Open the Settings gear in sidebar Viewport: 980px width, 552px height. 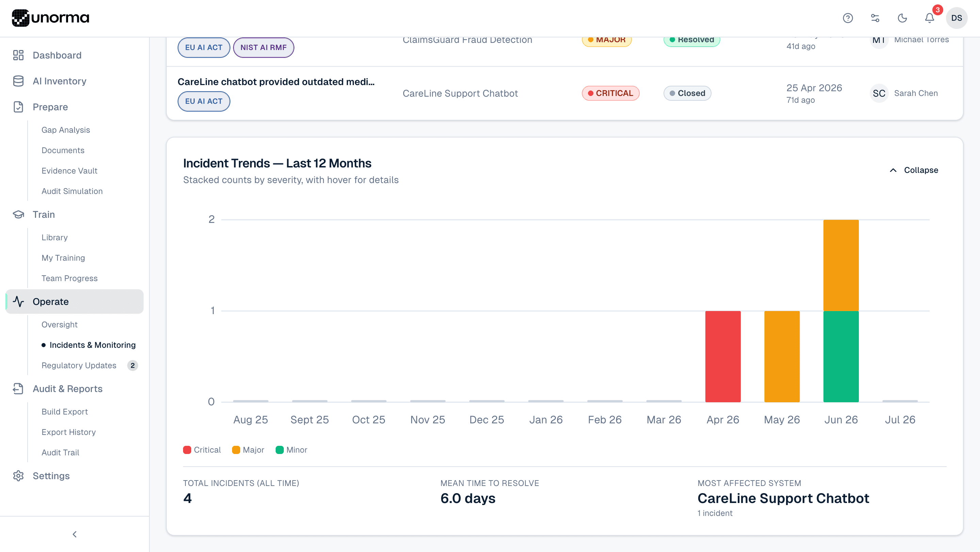(18, 476)
